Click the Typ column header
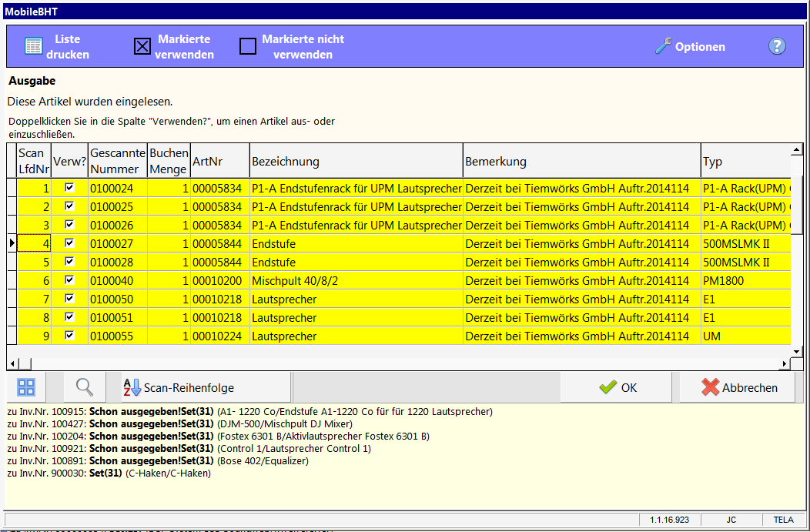 click(x=746, y=161)
